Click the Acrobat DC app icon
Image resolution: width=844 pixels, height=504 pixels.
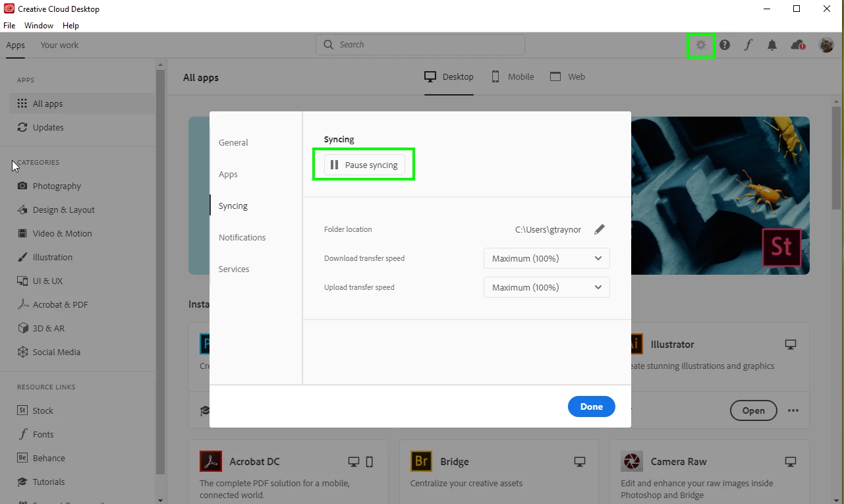pos(211,461)
